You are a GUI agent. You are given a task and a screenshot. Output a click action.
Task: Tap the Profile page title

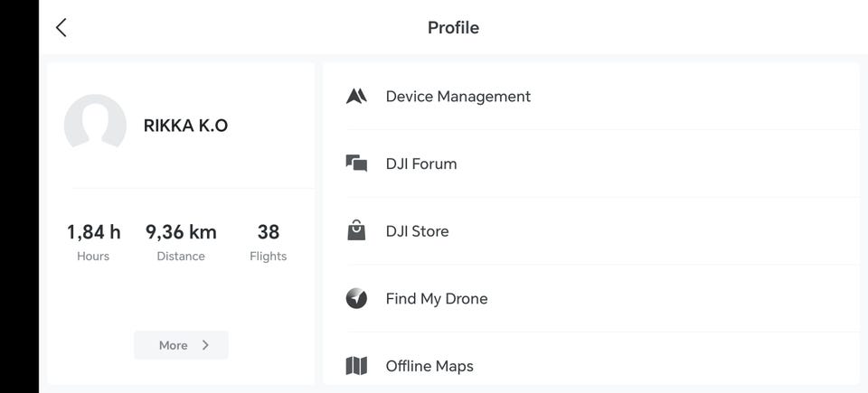pos(453,28)
